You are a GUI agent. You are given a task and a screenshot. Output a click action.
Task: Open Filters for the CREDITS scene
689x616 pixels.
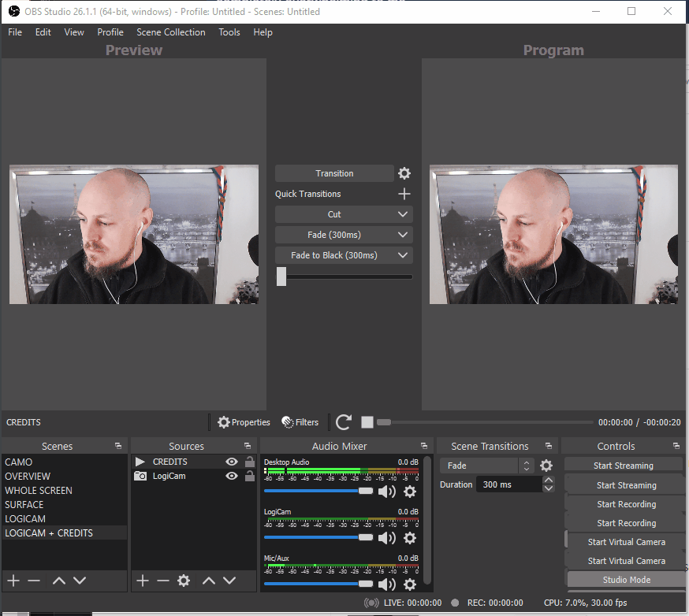pyautogui.click(x=300, y=422)
